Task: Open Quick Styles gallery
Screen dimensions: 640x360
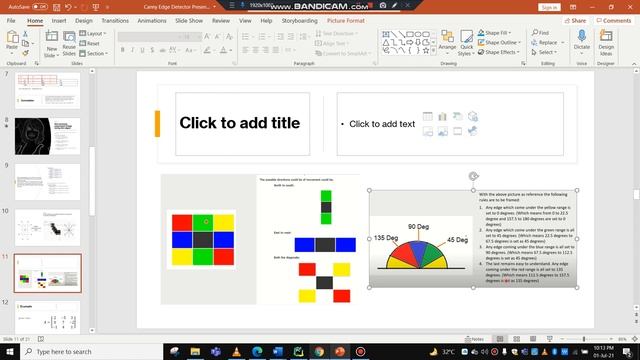Action: [x=466, y=43]
